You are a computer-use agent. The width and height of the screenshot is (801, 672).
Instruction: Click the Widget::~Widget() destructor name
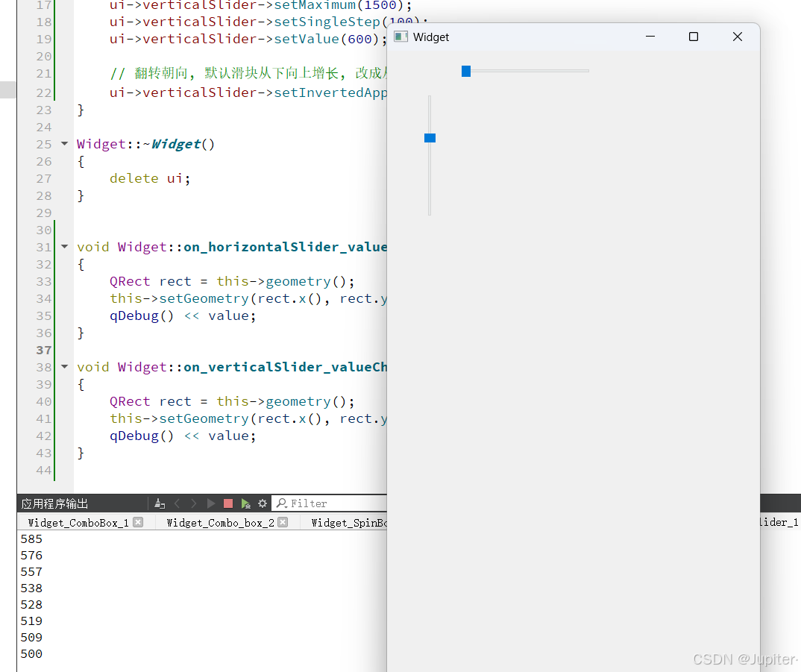[146, 144]
